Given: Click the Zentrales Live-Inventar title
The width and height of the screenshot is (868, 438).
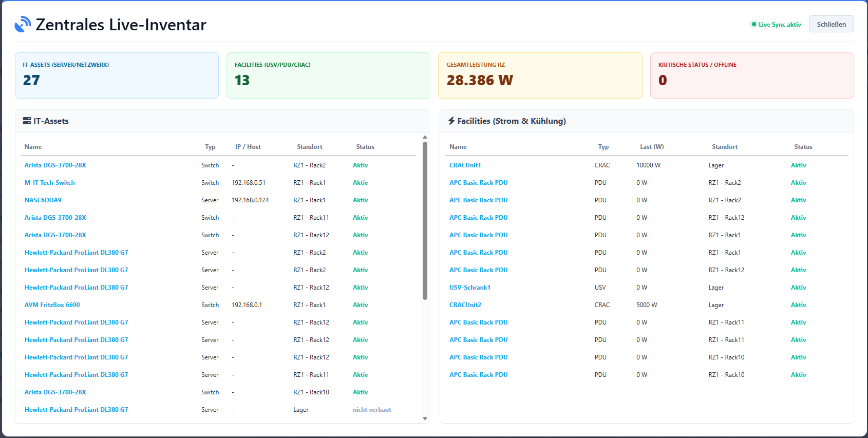Looking at the screenshot, I should 121,25.
